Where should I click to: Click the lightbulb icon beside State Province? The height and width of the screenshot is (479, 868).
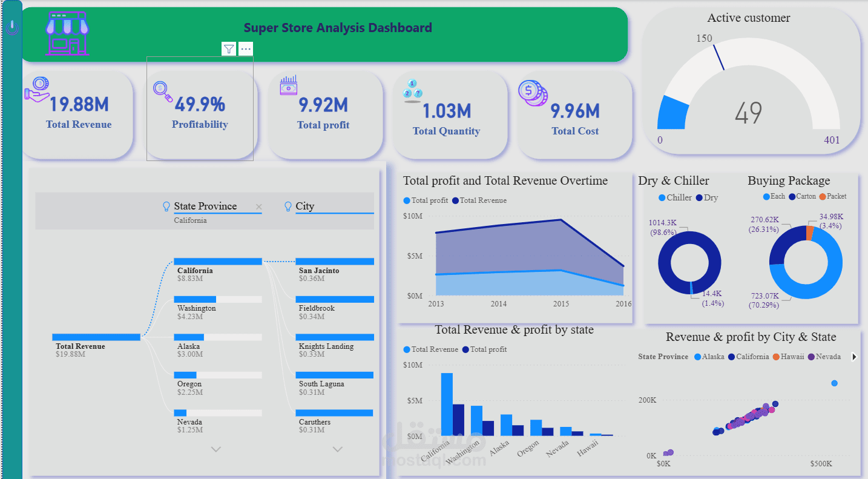[167, 206]
